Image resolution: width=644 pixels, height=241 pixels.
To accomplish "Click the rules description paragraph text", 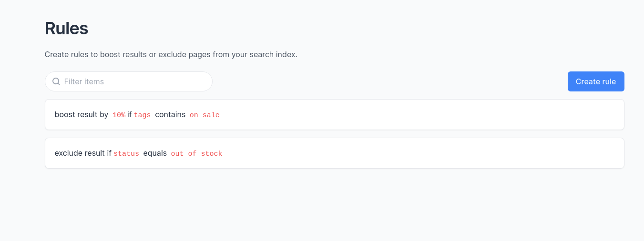I will 171,54.
